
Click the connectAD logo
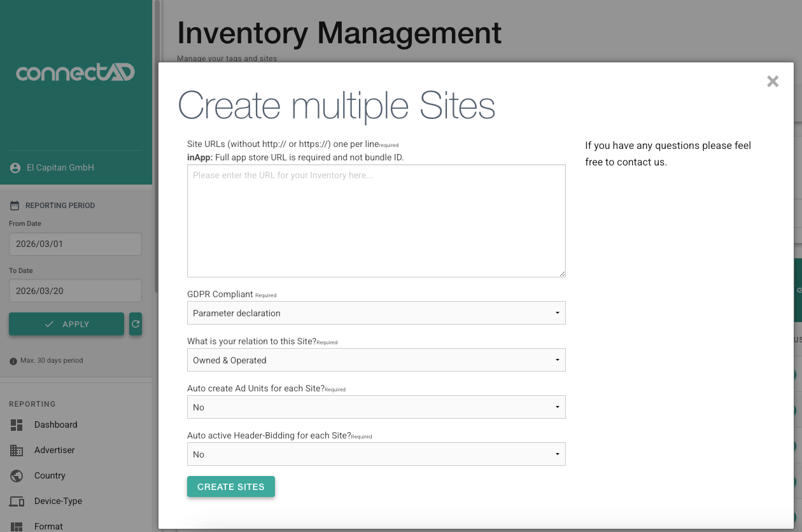pyautogui.click(x=75, y=73)
